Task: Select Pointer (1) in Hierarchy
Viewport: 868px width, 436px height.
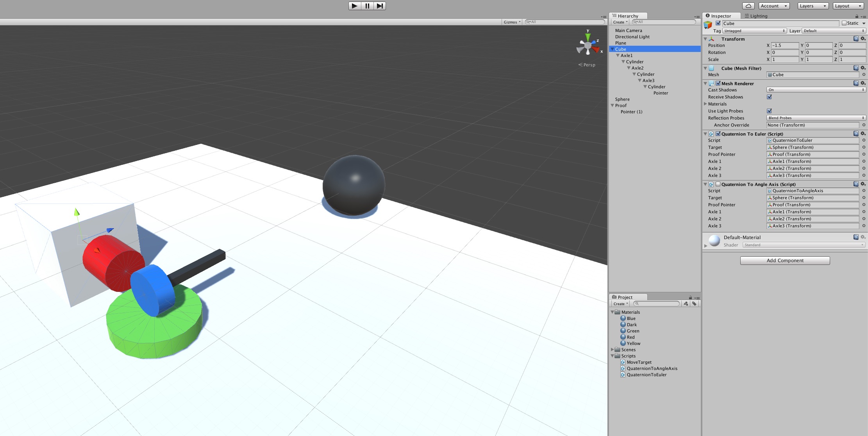Action: 631,112
